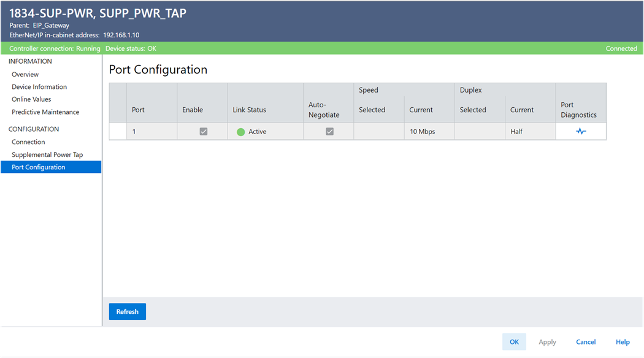Click the 'Duplex' group header

470,90
